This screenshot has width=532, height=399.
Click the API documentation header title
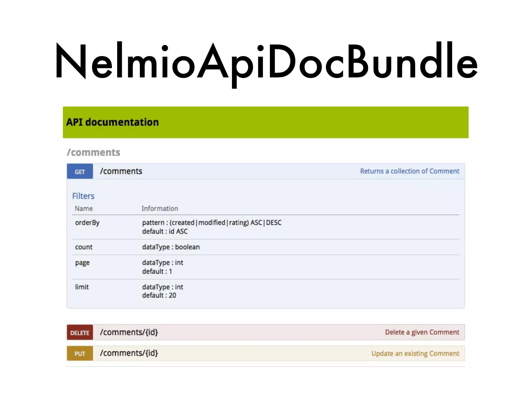[112, 122]
